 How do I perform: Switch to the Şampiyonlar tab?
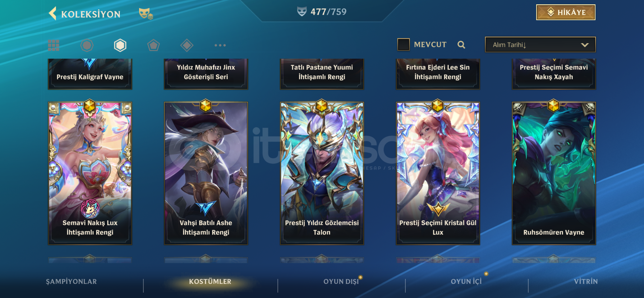[71, 281]
